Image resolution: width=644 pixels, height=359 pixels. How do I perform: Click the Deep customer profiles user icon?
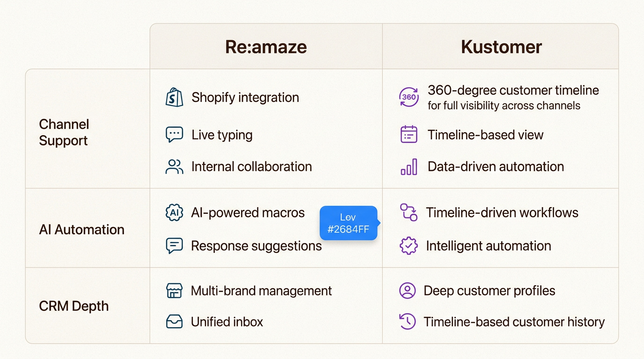(x=407, y=291)
